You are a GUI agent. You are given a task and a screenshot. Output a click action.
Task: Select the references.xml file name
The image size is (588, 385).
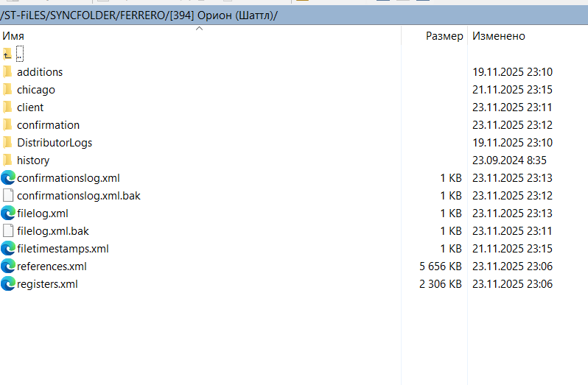point(52,266)
